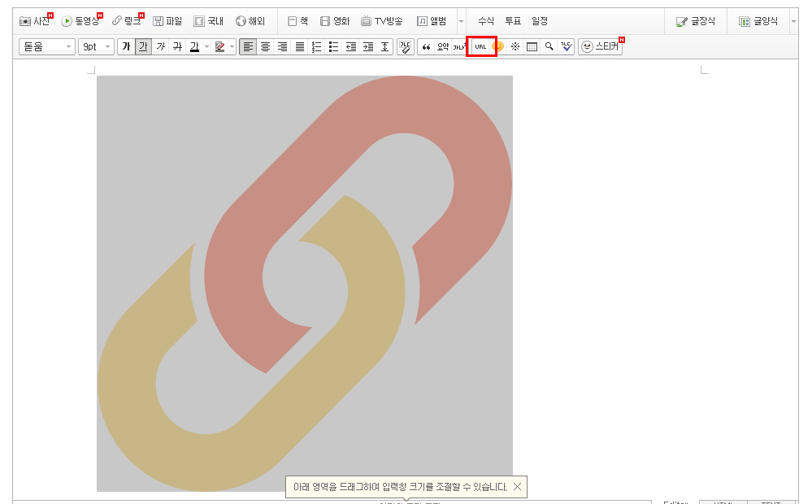The height and width of the screenshot is (504, 812).
Task: Open the font color picker arrow
Action: 206,46
